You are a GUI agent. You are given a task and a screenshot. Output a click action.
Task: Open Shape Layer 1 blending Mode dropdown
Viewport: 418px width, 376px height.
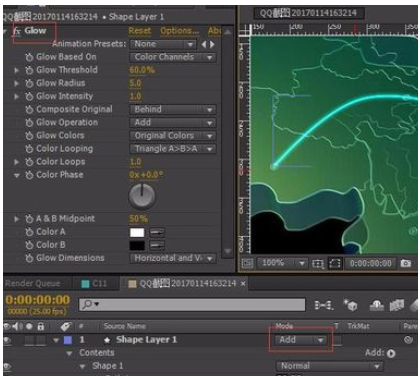300,340
